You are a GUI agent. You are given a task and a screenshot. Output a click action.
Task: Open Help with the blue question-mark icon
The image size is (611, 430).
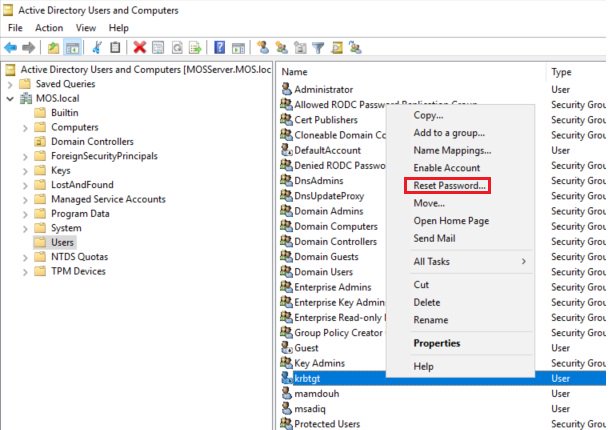click(x=219, y=48)
